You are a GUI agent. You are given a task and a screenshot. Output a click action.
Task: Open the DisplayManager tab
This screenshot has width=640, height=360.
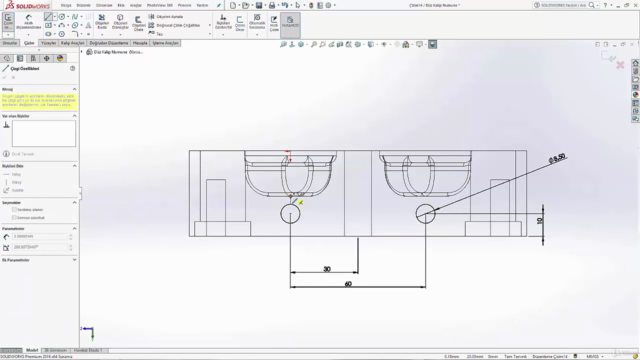(x=60, y=58)
